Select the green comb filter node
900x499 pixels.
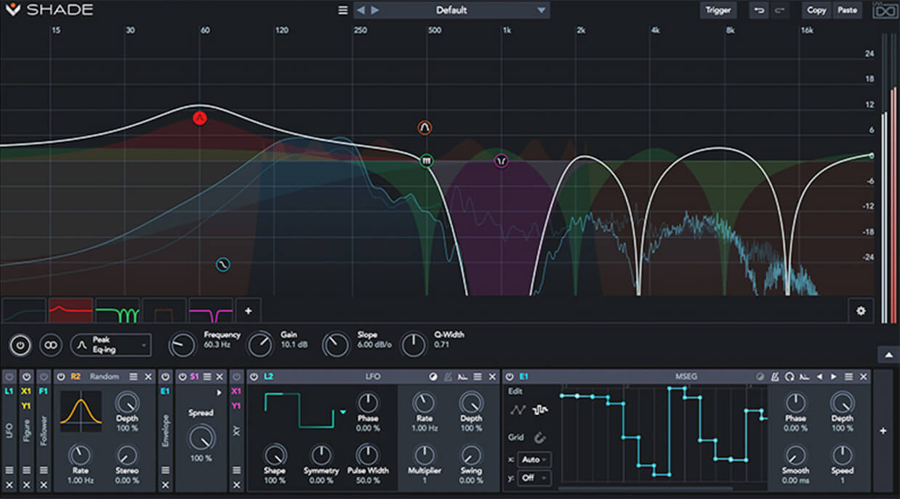point(426,161)
